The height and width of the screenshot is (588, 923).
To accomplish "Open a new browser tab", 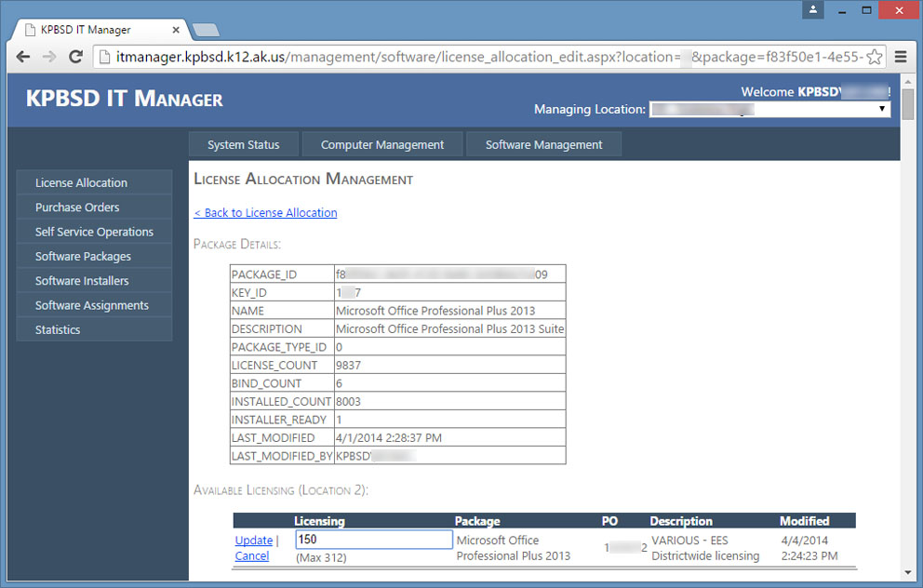I will tap(206, 30).
